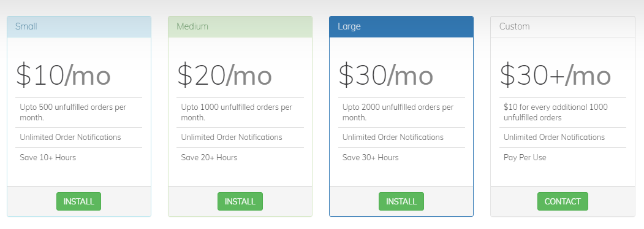Select the Large plan header
The image size is (644, 229).
[x=401, y=27]
